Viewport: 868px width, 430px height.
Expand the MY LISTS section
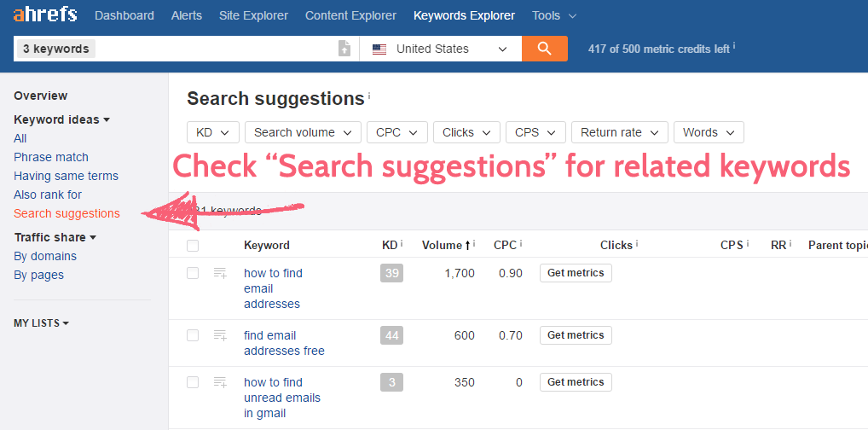(42, 323)
